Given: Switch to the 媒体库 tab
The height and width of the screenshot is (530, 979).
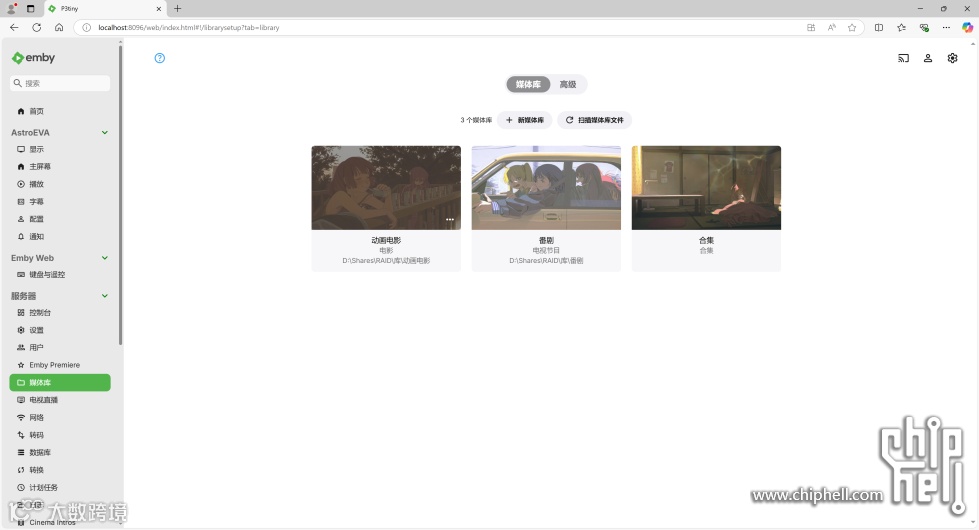Looking at the screenshot, I should pyautogui.click(x=528, y=84).
